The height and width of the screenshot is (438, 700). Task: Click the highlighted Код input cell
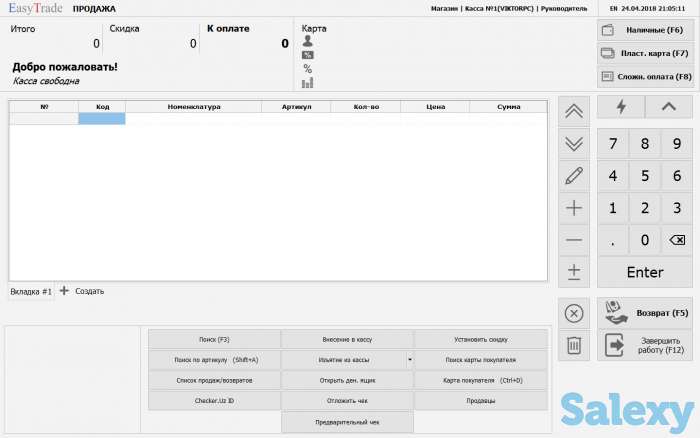(102, 119)
